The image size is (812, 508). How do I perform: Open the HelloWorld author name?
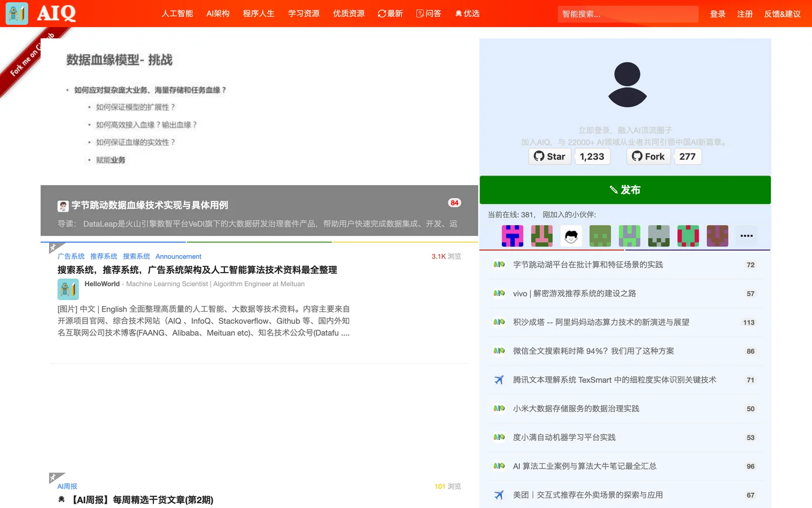(102, 284)
